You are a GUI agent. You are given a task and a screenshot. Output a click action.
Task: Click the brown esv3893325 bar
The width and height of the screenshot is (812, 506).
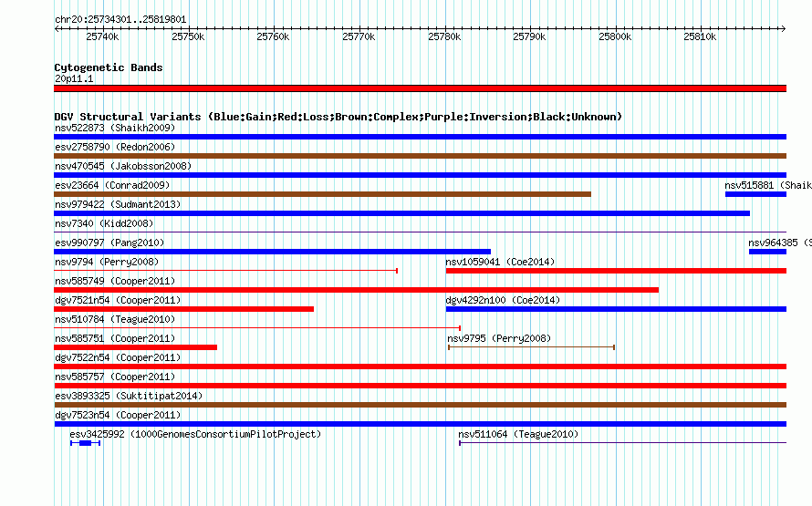tap(420, 405)
